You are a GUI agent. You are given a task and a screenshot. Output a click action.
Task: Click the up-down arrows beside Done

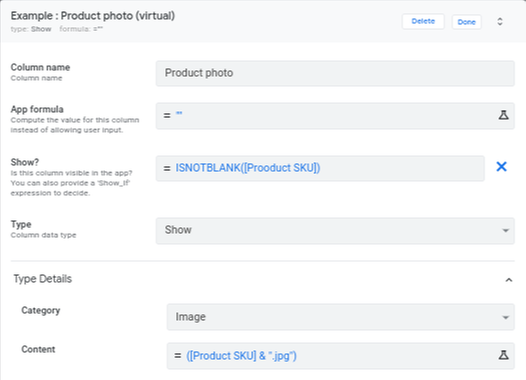[499, 22]
